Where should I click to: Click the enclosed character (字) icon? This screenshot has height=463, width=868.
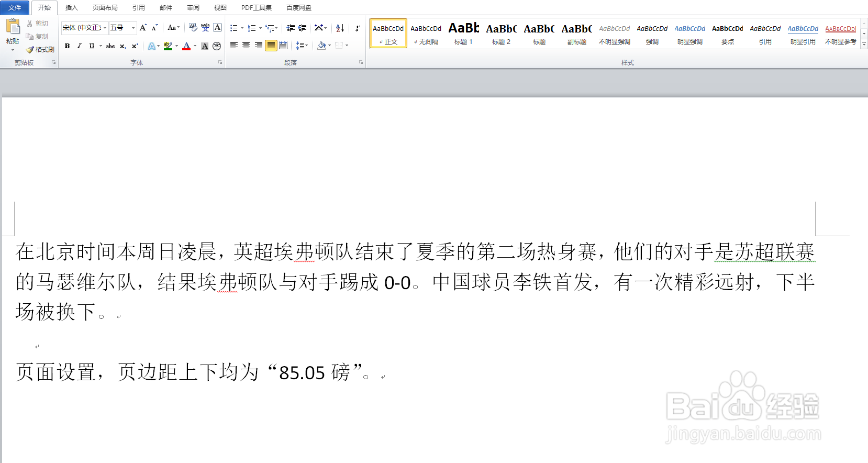tap(217, 46)
